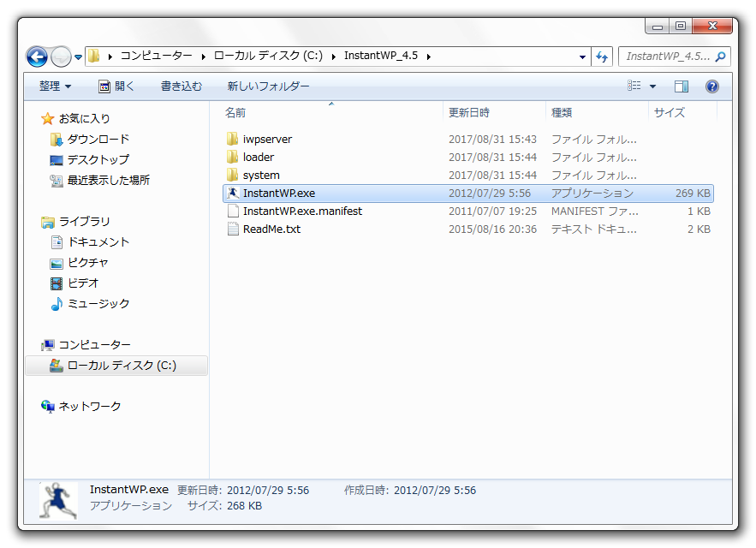Image resolution: width=756 pixels, height=548 pixels.
Task: Select the InstantWP.exe application icon in file list
Action: coord(233,193)
